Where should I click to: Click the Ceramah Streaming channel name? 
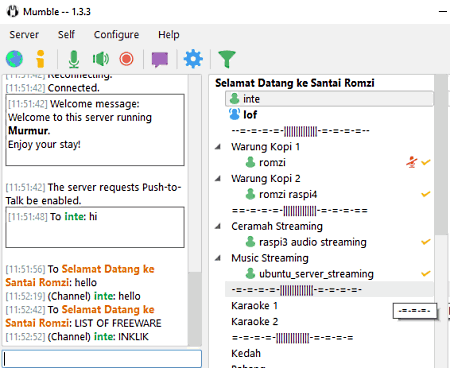point(277,227)
